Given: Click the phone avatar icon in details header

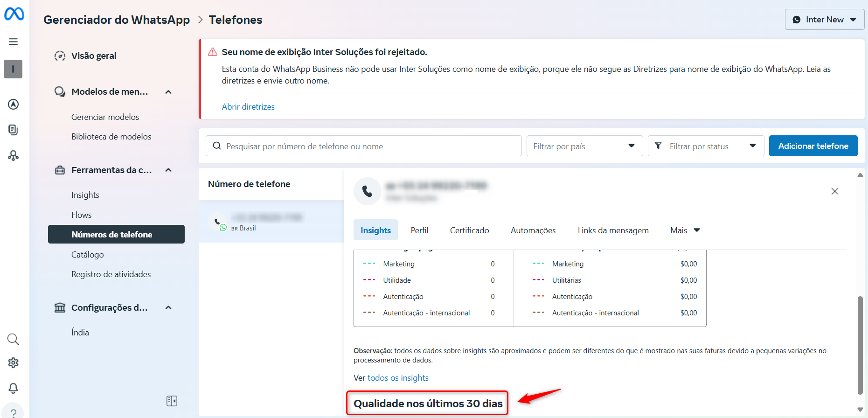Looking at the screenshot, I should pos(367,191).
